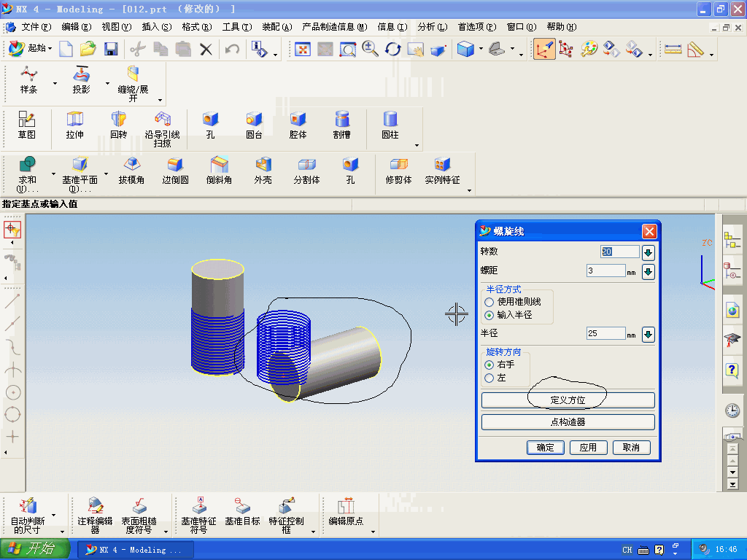Screen dimensions: 747x560
Task: Save the part with the floppy icon
Action: 111,49
